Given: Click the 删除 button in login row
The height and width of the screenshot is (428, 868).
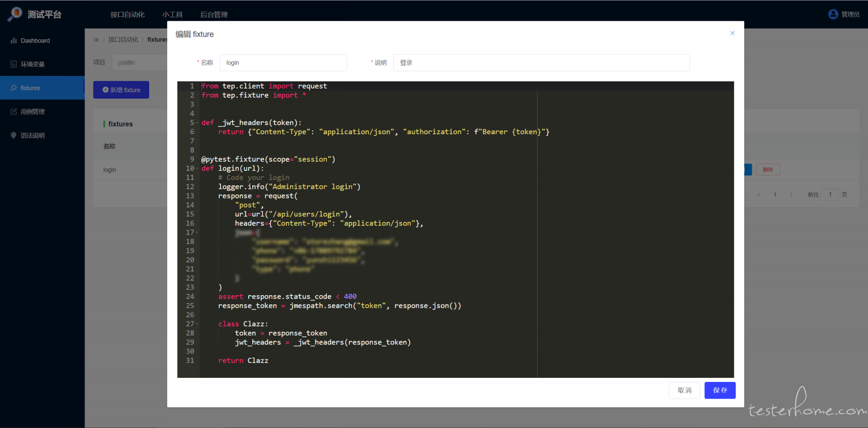Looking at the screenshot, I should pyautogui.click(x=768, y=169).
